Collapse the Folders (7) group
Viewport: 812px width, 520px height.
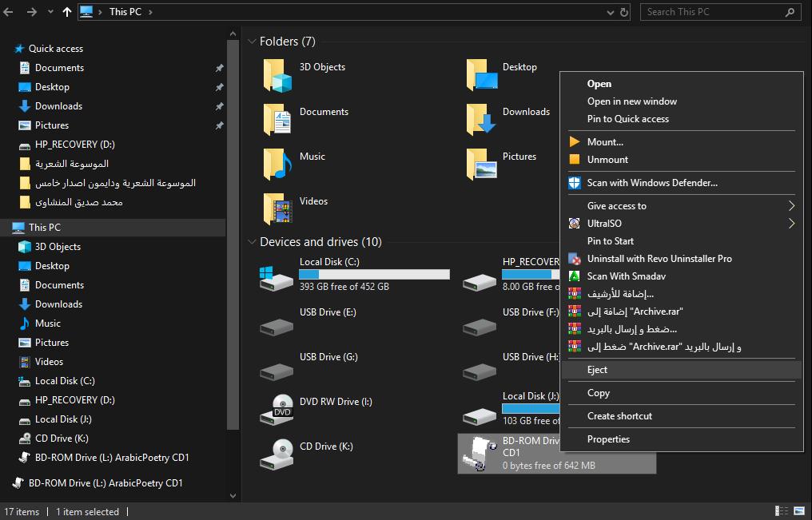pyautogui.click(x=252, y=42)
